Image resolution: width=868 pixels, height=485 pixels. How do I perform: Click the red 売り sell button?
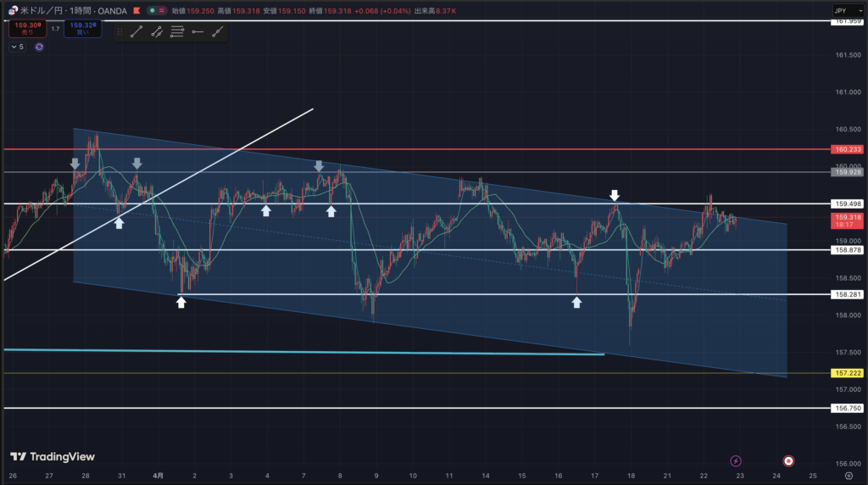point(23,29)
